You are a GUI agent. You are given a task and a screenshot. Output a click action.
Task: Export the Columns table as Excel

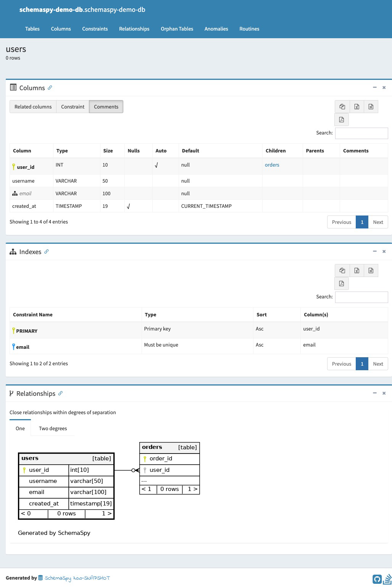pyautogui.click(x=357, y=107)
